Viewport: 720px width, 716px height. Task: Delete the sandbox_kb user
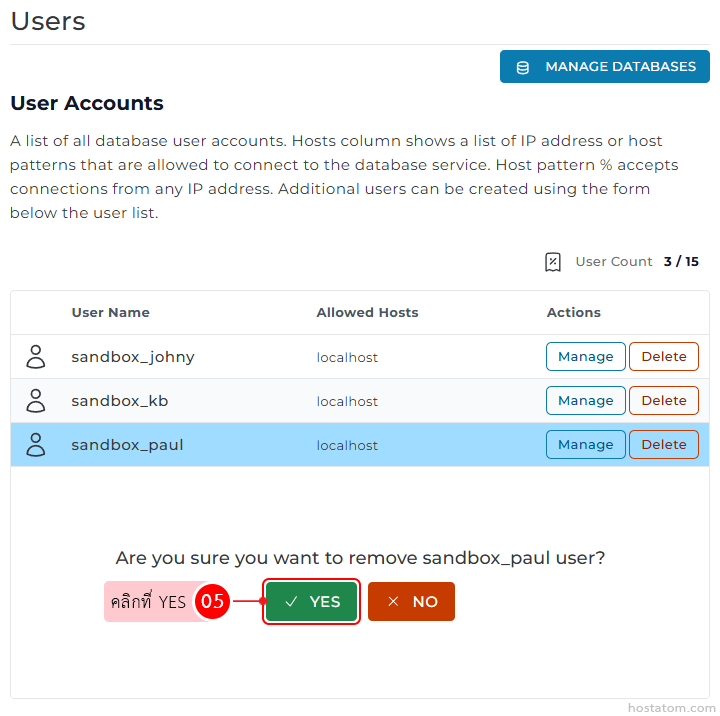pos(664,400)
